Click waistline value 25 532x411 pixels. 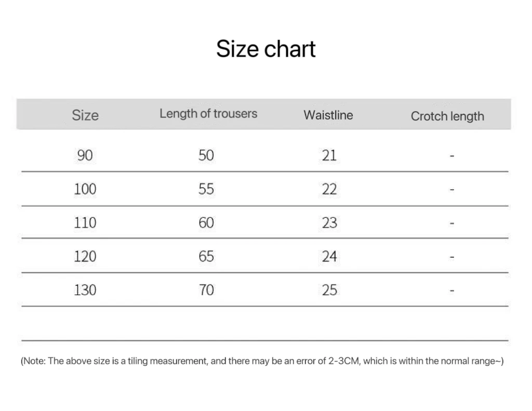pos(329,289)
